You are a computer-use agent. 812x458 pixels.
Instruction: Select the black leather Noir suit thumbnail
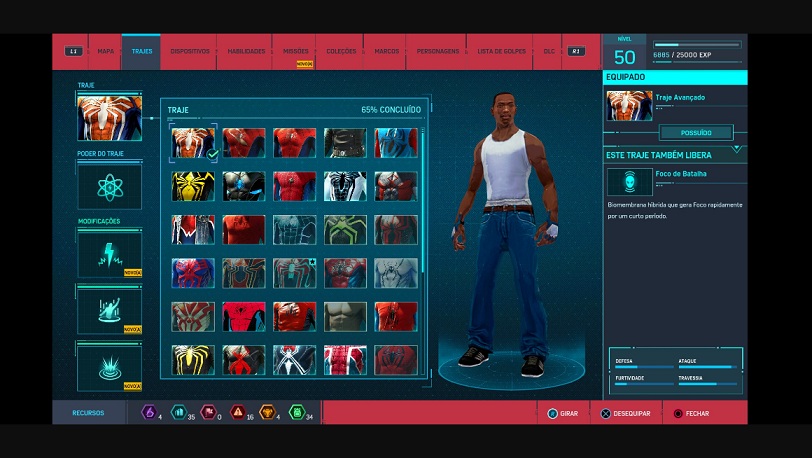[345, 143]
